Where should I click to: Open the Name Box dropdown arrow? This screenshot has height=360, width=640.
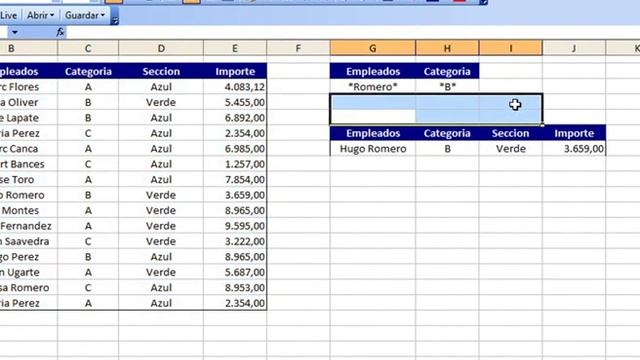[x=15, y=32]
